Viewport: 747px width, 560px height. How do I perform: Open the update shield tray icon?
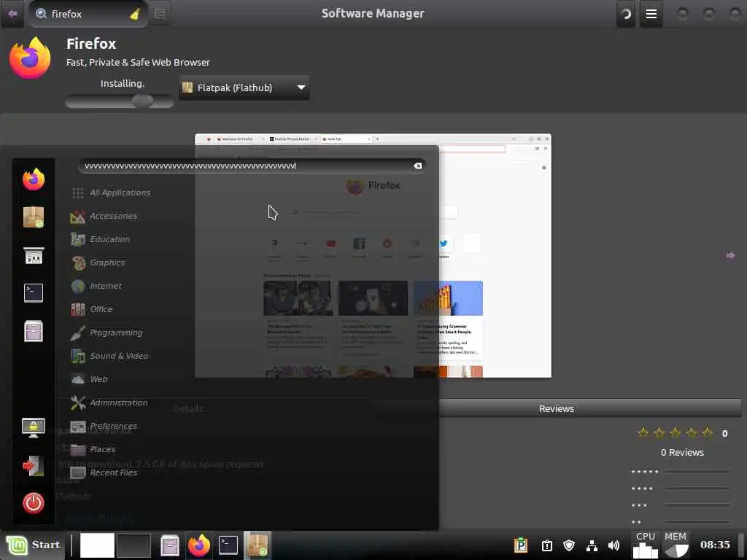pyautogui.click(x=569, y=545)
